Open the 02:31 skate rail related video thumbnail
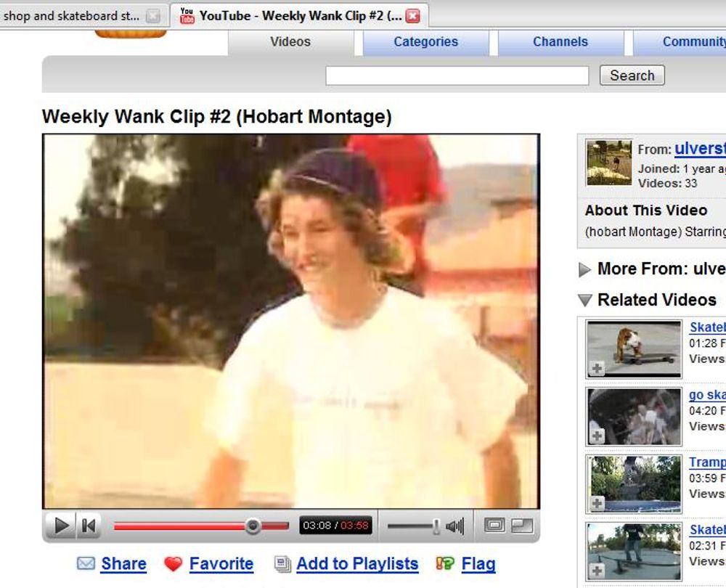This screenshot has height=588, width=726. (x=634, y=552)
